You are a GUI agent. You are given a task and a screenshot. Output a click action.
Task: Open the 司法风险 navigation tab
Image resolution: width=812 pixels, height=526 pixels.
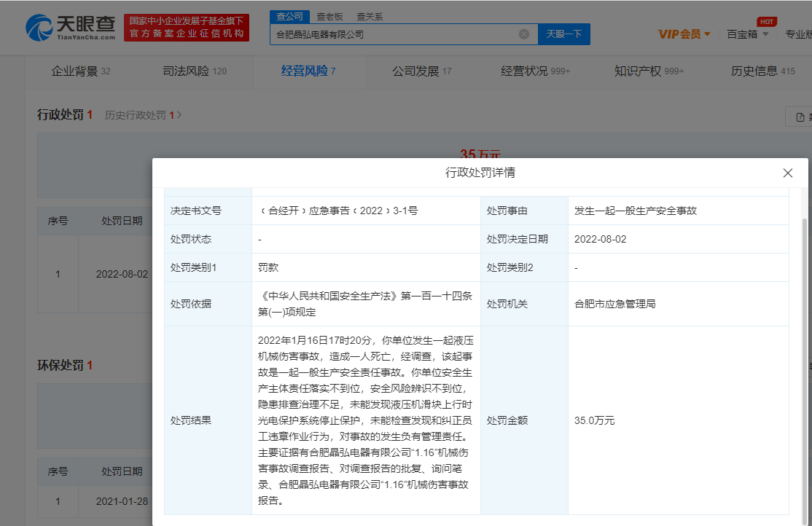click(194, 71)
